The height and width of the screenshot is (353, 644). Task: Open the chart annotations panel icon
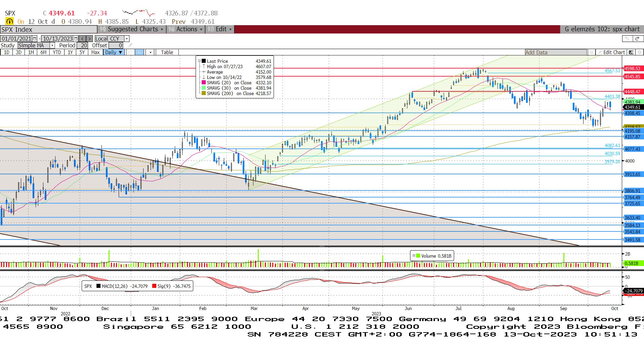point(631,52)
